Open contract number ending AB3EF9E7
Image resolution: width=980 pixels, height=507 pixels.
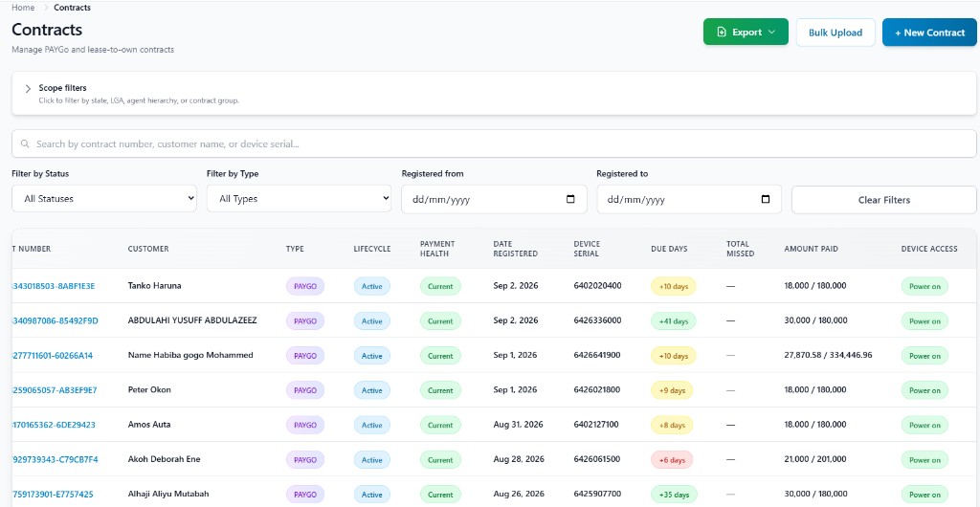(x=55, y=390)
